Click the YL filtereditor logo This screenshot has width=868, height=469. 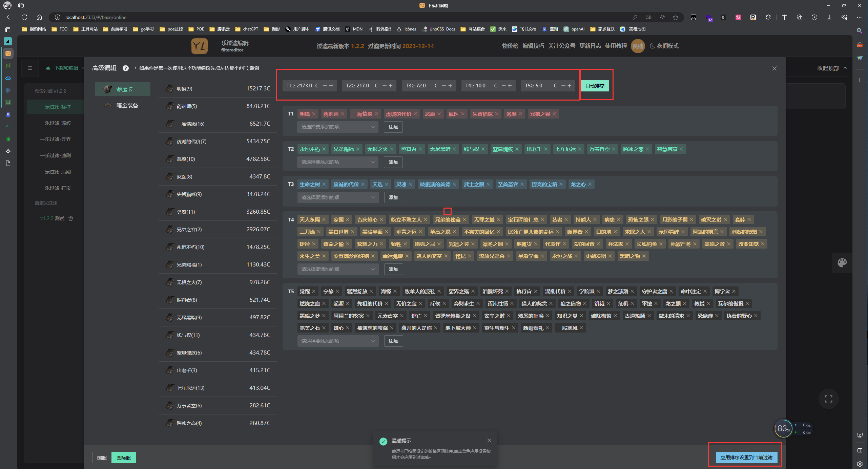[200, 46]
